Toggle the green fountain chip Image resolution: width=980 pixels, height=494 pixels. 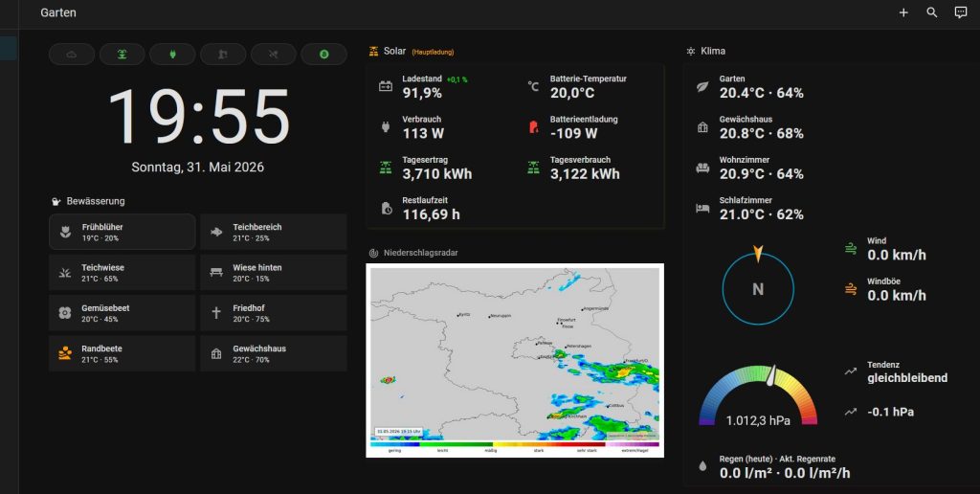[x=122, y=55]
